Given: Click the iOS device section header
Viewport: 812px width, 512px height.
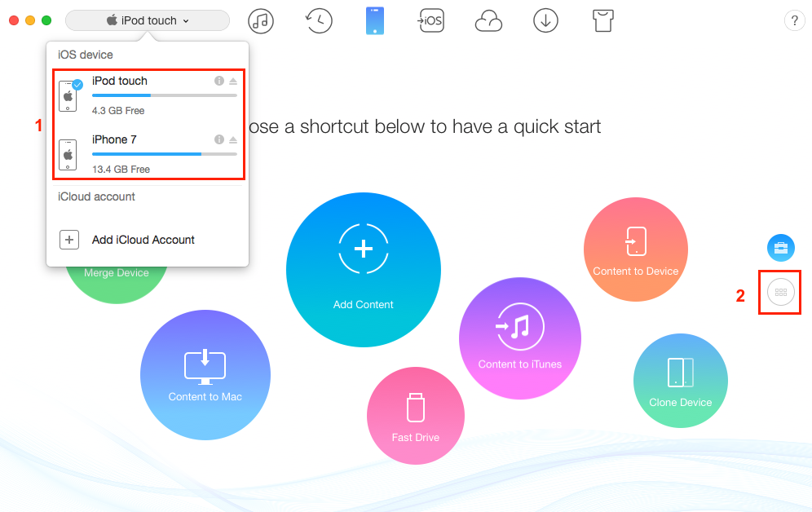Looking at the screenshot, I should click(x=86, y=55).
